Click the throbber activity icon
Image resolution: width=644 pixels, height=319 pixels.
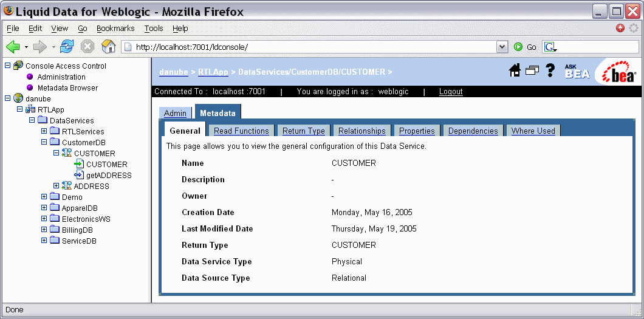coord(633,29)
